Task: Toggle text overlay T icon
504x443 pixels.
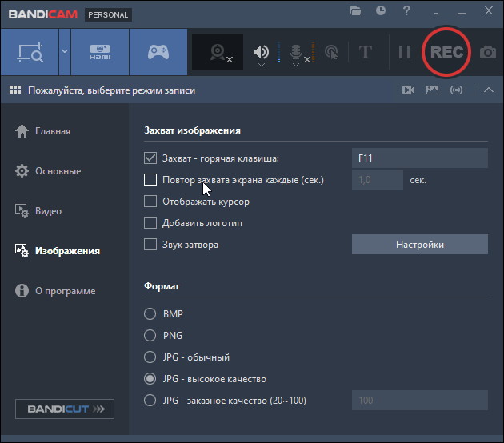Action: pyautogui.click(x=366, y=52)
